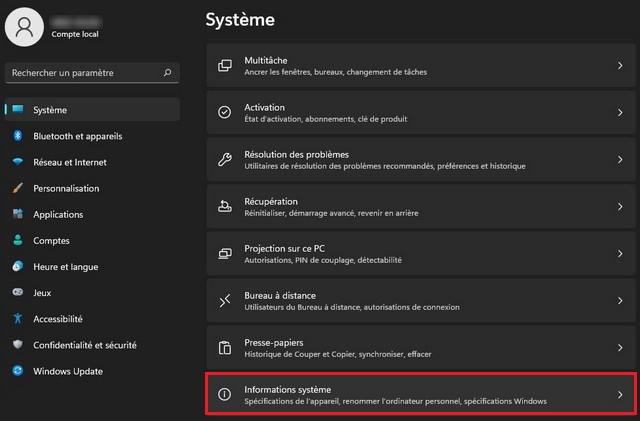Click the Windows Update sync icon
Image resolution: width=640 pixels, height=421 pixels.
(18, 370)
